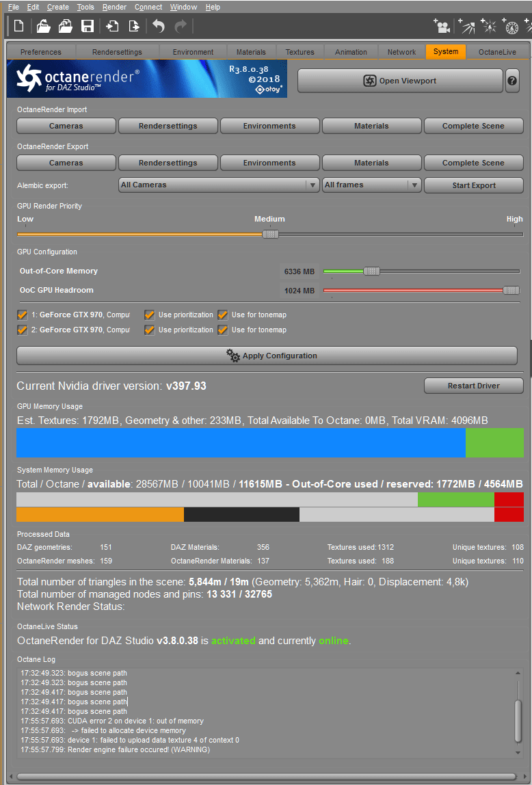Switch to the Textures tab
This screenshot has width=532, height=785.
point(300,52)
